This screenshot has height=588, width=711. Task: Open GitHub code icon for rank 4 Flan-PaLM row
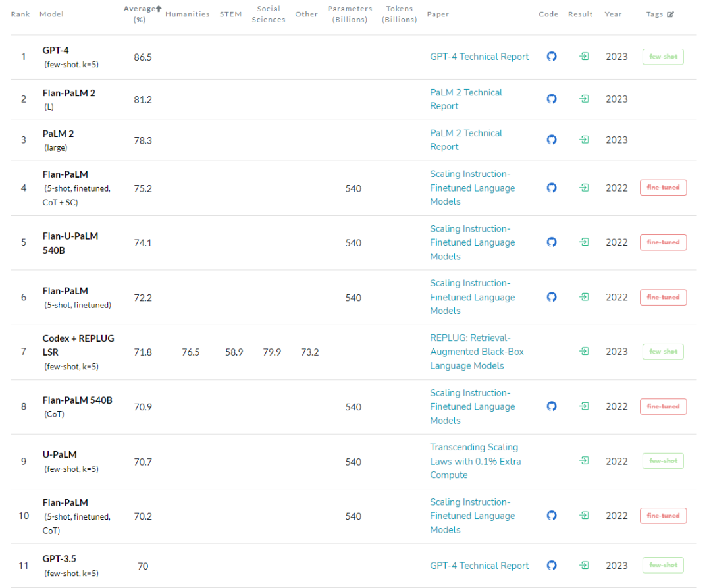[552, 188]
